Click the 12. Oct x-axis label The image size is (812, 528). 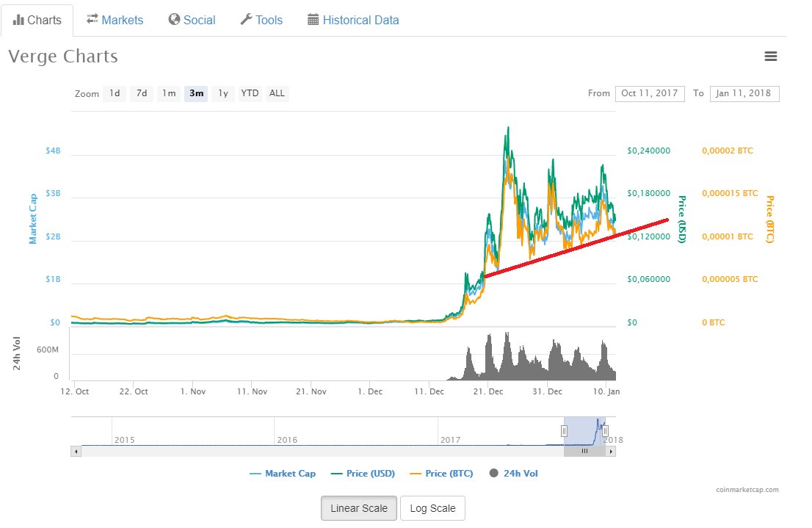click(x=75, y=391)
